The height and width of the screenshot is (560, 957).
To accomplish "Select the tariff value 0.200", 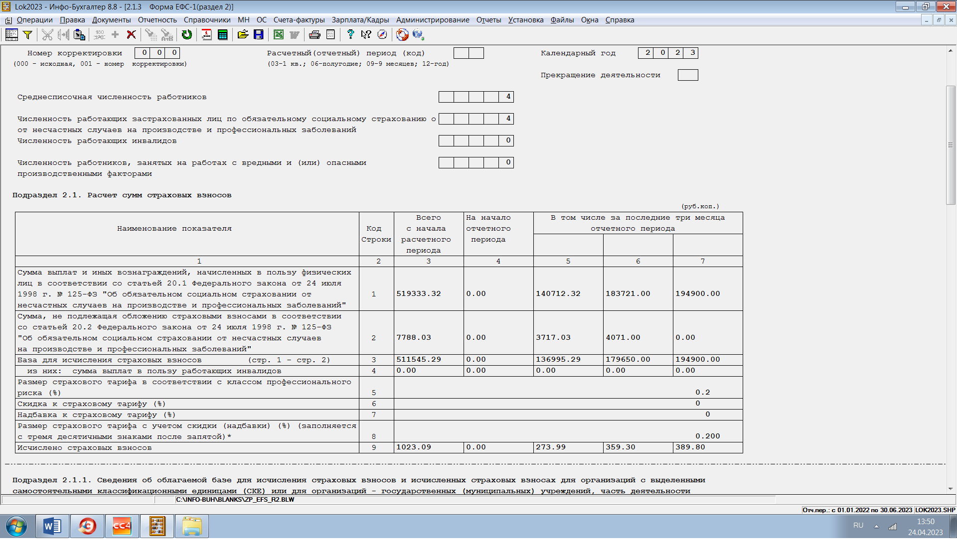I will pyautogui.click(x=708, y=436).
